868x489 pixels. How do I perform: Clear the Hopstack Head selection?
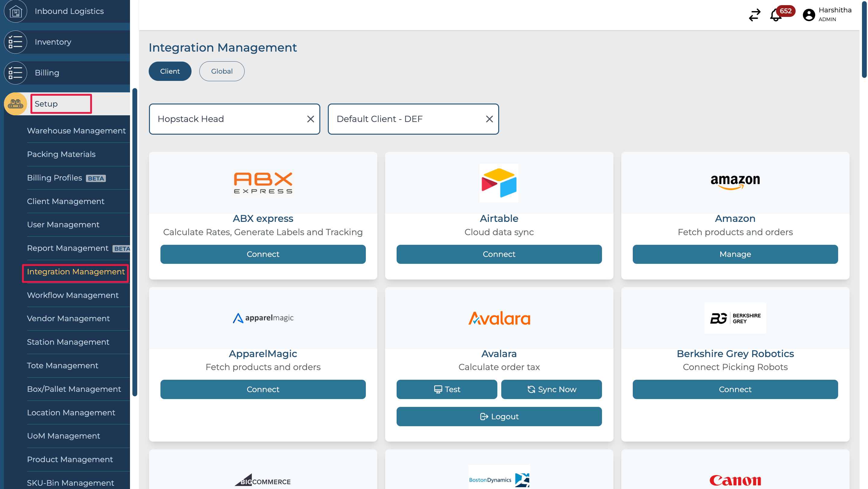310,119
